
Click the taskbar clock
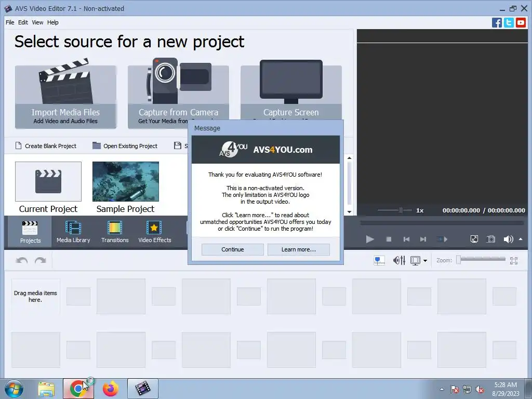(x=506, y=389)
